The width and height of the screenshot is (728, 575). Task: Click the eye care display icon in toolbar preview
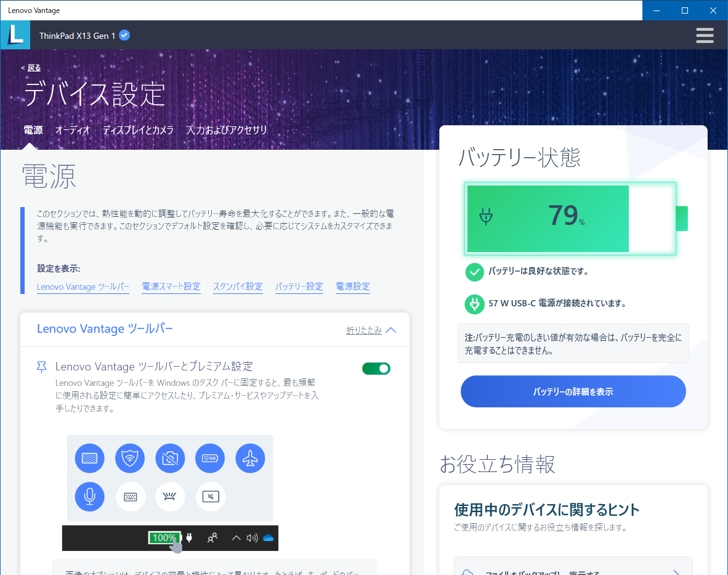tap(89, 459)
